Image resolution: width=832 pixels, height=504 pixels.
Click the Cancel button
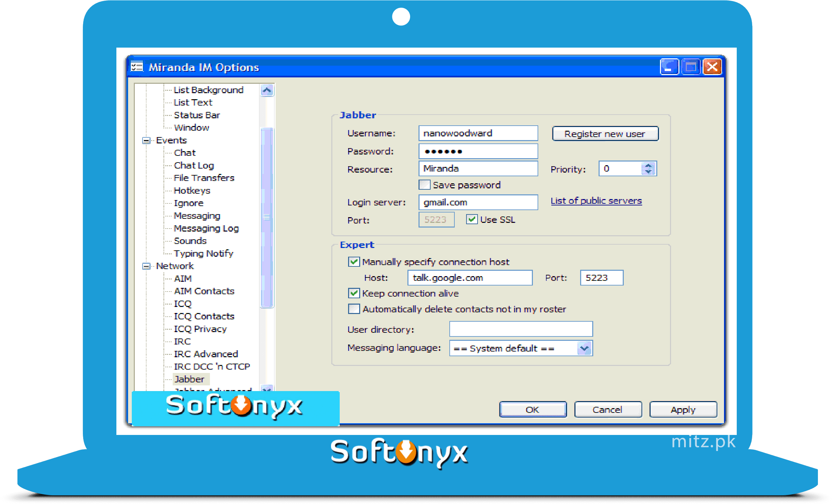click(608, 409)
